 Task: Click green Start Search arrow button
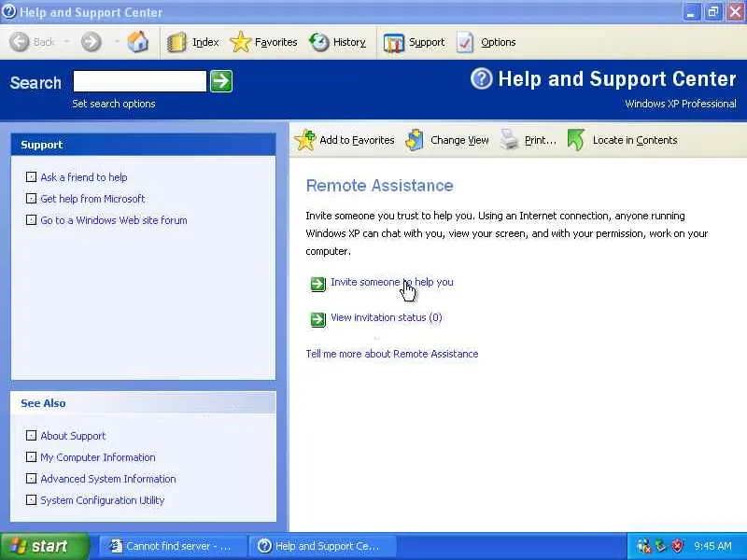pos(221,81)
